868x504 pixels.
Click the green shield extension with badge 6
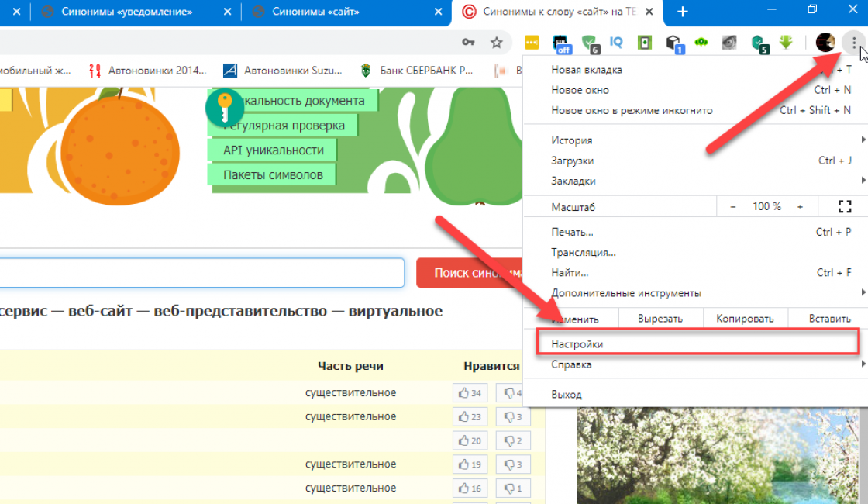[x=591, y=43]
